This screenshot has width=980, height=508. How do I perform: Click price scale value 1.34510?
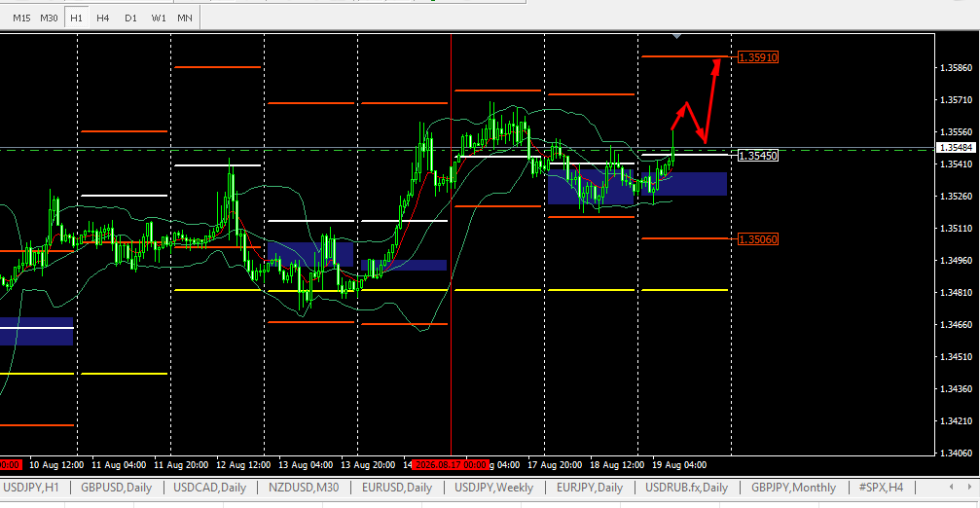click(x=957, y=357)
